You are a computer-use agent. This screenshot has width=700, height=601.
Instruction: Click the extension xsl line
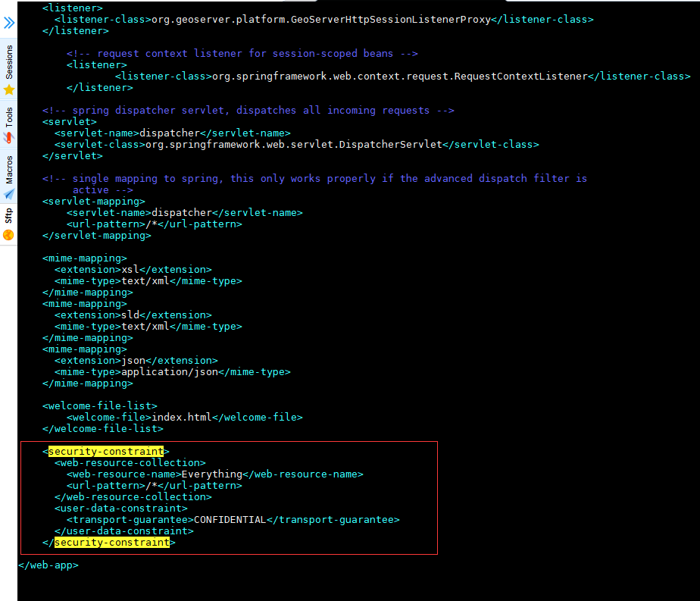click(x=133, y=270)
